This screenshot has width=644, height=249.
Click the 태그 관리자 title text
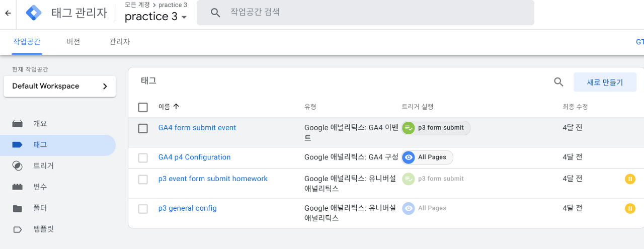coord(79,13)
